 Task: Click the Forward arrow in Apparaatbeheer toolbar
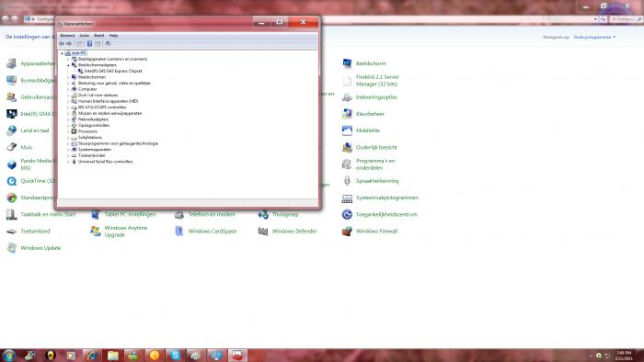click(x=69, y=43)
